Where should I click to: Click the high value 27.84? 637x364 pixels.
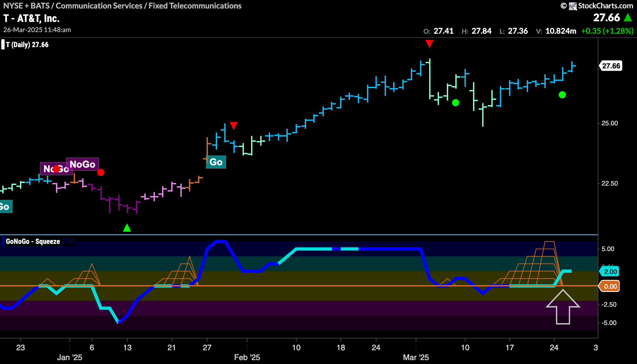point(482,31)
